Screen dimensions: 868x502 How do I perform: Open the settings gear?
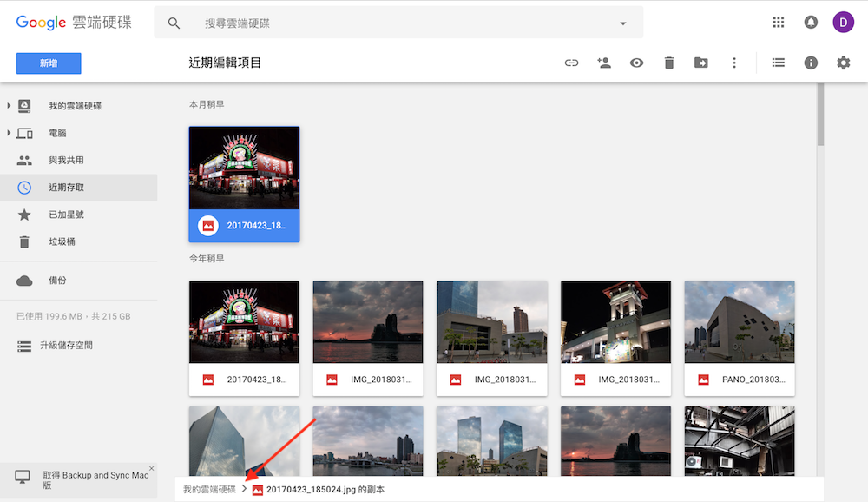click(843, 63)
